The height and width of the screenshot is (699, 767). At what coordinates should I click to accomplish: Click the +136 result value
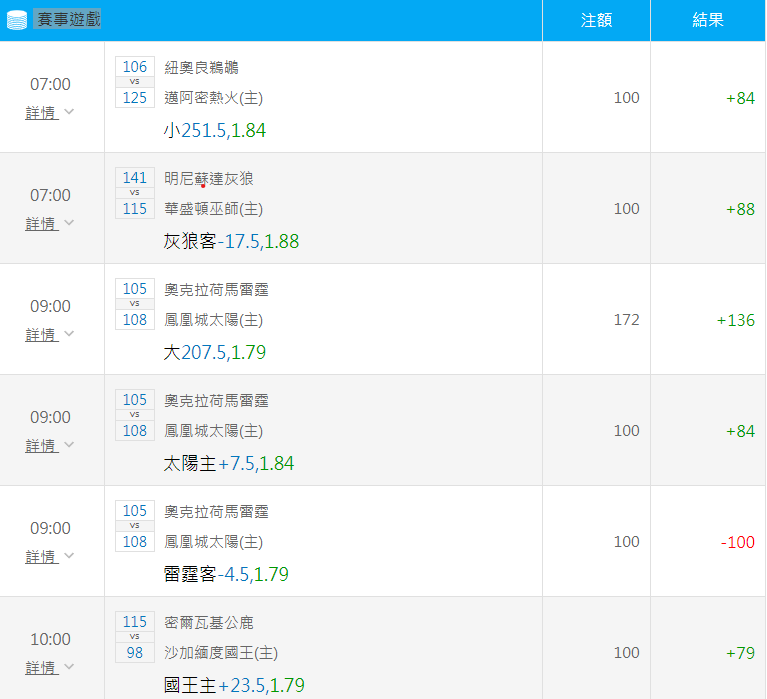tap(735, 320)
